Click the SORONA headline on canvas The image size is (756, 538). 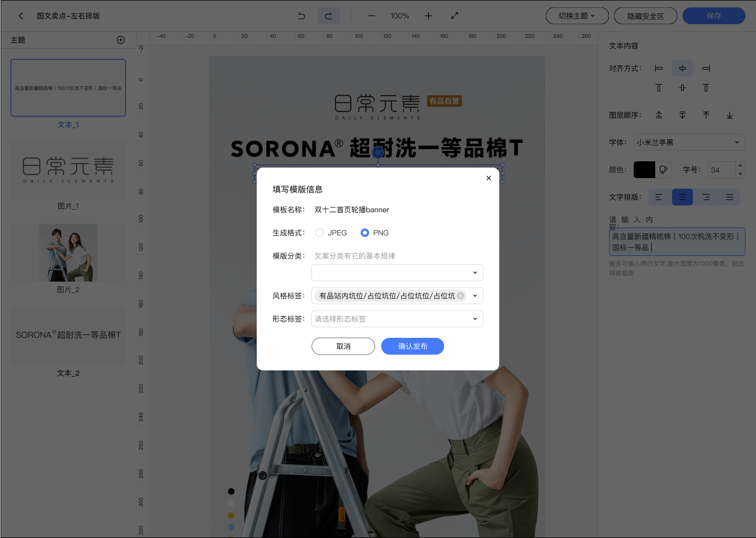tap(377, 148)
